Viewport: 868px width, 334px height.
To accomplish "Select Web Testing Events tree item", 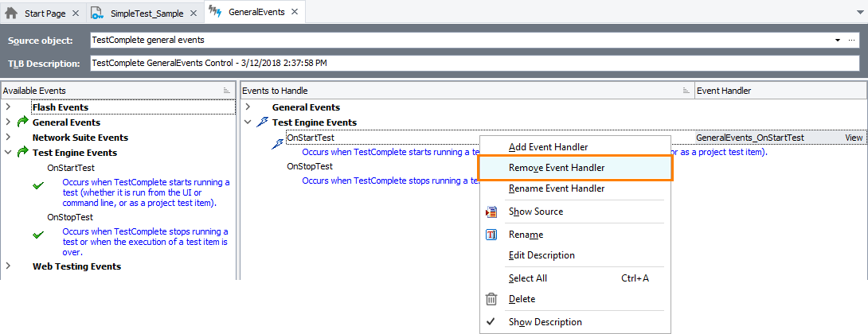I will pos(77,266).
